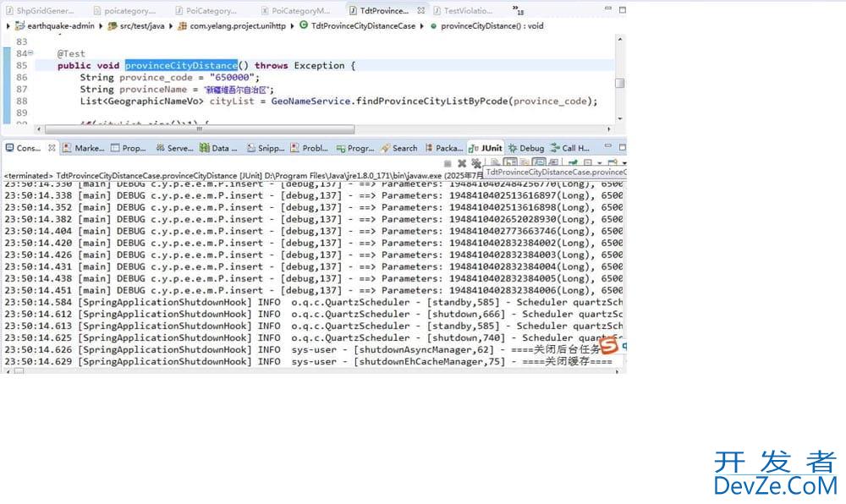Open the Debug view tab
Viewport: 846px width, 504px height.
[x=525, y=148]
